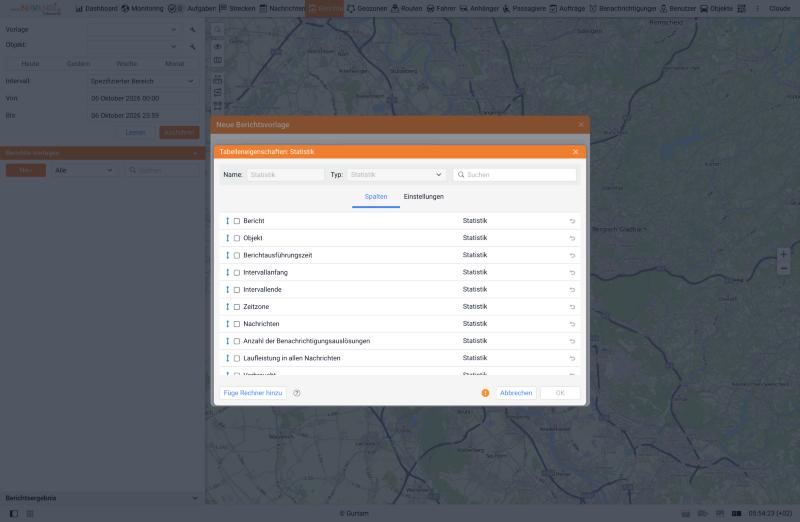Open the Intervall dropdown Spezifizierter Bereich
Viewport: 800px width, 522px height.
pyautogui.click(x=142, y=81)
